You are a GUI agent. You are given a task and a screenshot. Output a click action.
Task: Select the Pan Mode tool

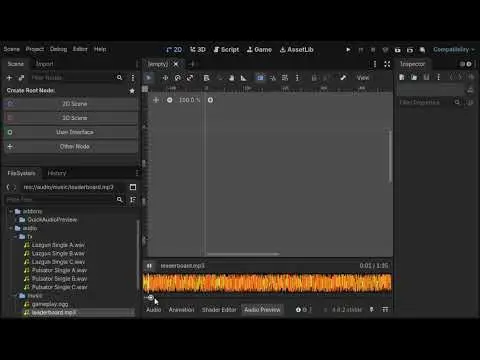(x=231, y=78)
